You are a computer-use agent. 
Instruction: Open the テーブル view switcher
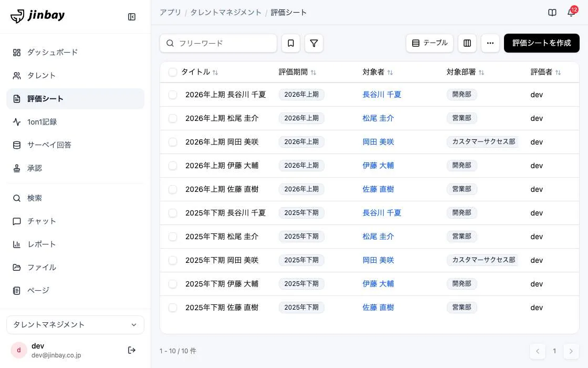click(429, 43)
